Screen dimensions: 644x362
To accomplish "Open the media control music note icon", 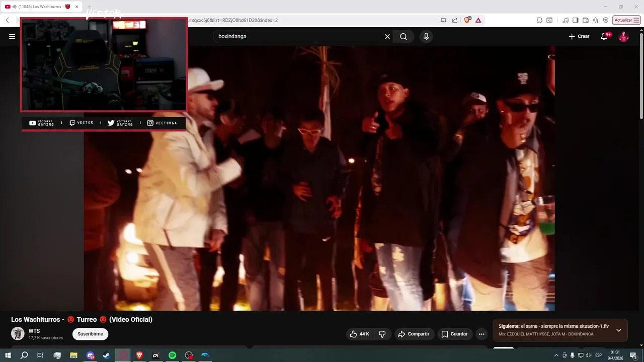I will point(566,20).
